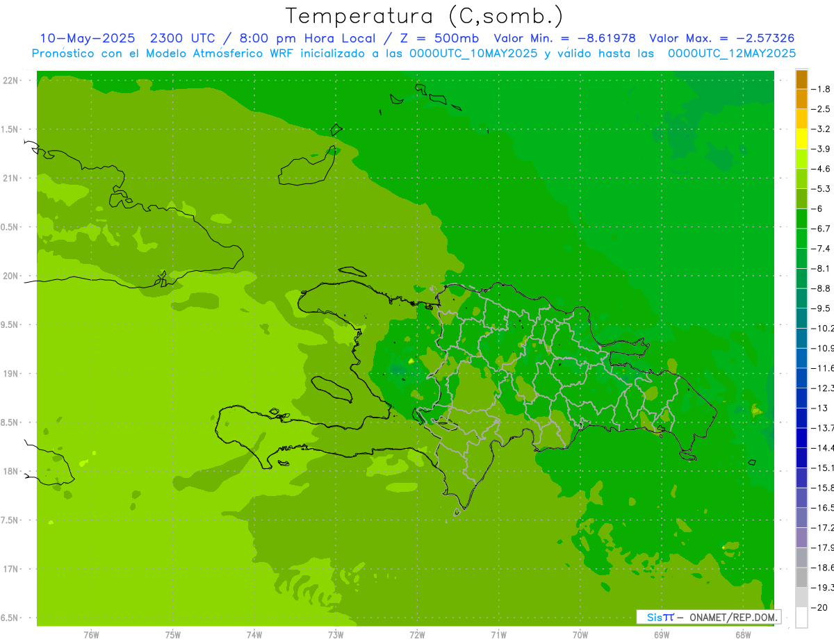The height and width of the screenshot is (644, 834).
Task: Click the "73W" longitude axis label
Action: click(x=336, y=635)
